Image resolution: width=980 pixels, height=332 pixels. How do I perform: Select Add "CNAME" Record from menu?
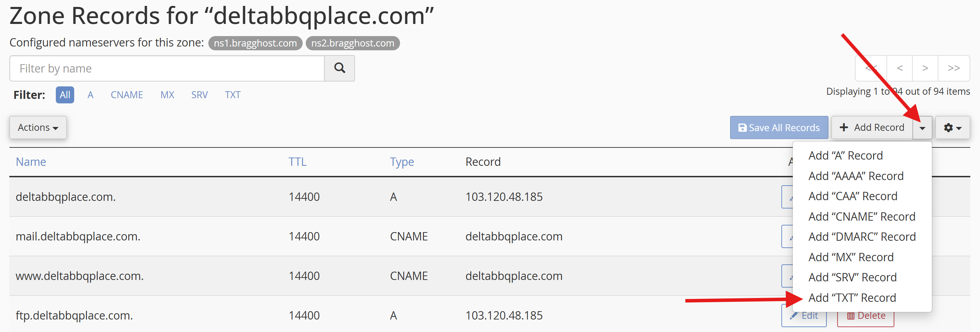[x=862, y=216]
